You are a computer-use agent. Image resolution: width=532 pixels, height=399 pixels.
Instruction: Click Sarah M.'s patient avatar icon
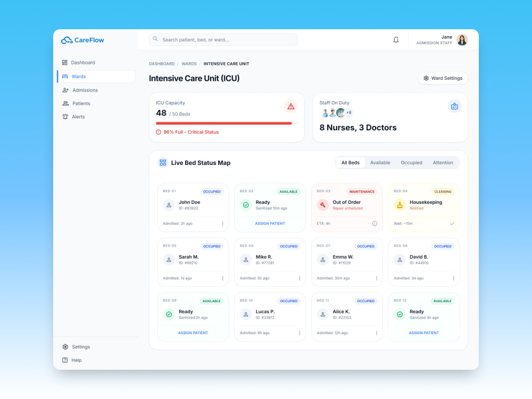click(x=169, y=260)
